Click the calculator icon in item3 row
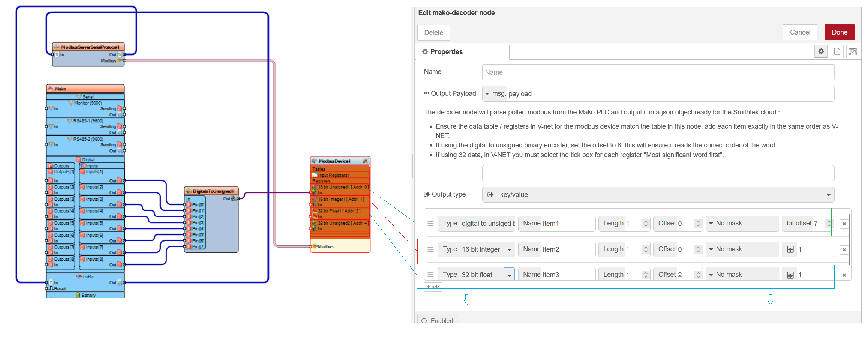Screen dimensions: 868x353 (x=790, y=275)
